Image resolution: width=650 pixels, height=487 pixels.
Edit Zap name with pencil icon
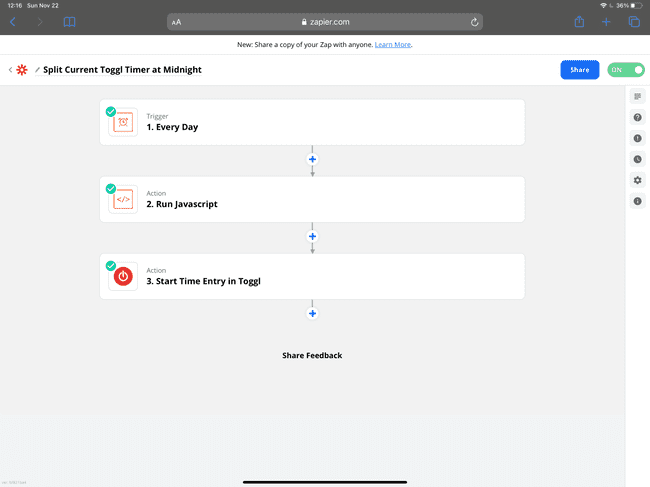(37, 70)
